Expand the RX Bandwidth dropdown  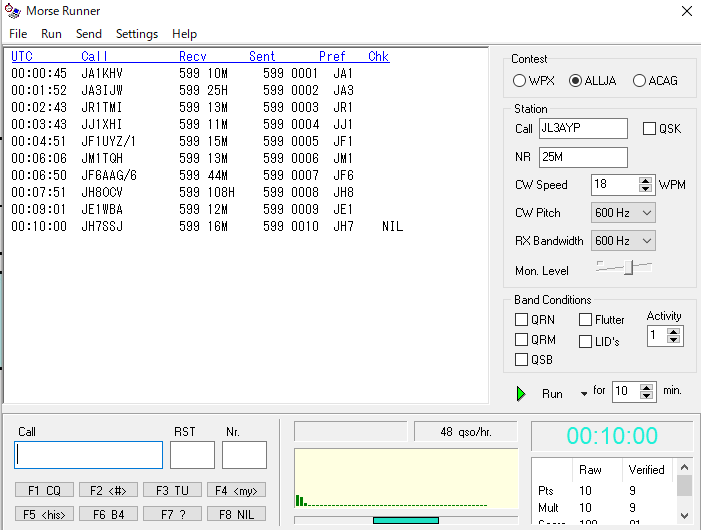[x=646, y=241]
